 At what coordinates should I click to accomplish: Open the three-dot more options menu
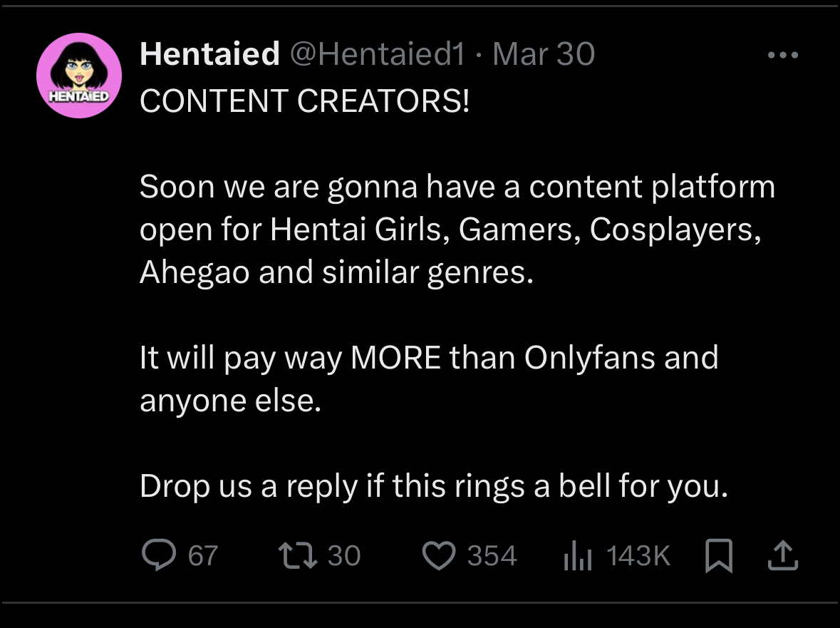[x=784, y=55]
